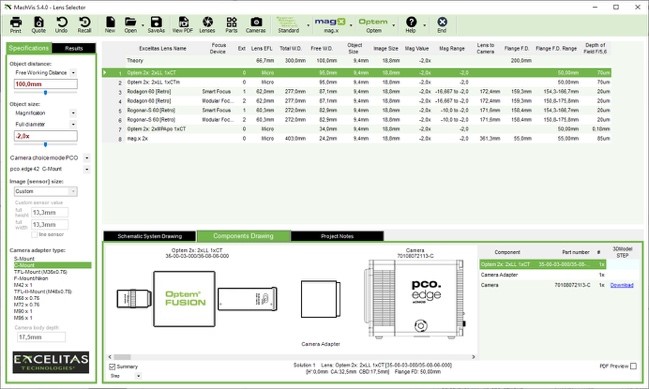Viewport: 649px width, 389px height.
Task: Switch to the Results tab
Action: pyautogui.click(x=74, y=48)
